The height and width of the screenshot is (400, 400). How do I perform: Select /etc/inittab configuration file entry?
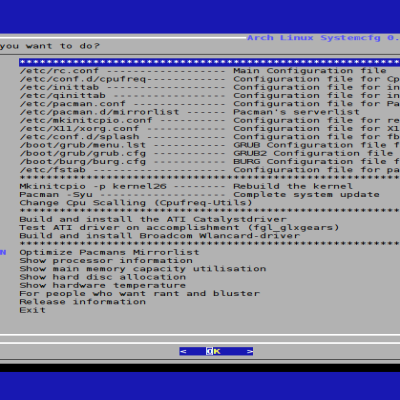point(209,87)
